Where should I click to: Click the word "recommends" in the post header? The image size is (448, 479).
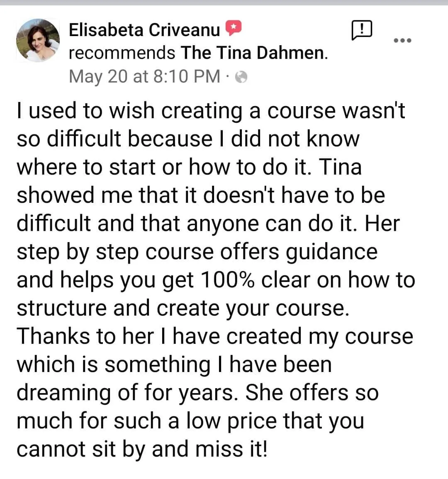[122, 53]
